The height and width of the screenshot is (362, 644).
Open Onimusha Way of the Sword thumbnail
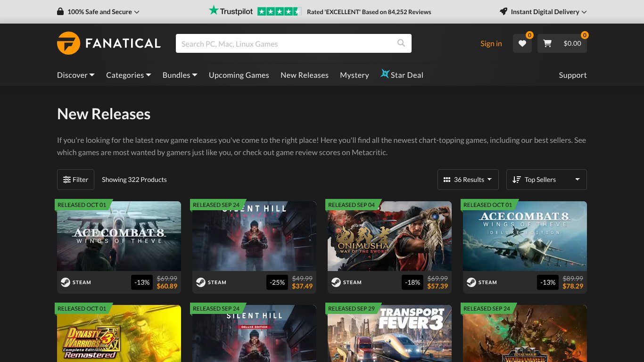pyautogui.click(x=389, y=236)
